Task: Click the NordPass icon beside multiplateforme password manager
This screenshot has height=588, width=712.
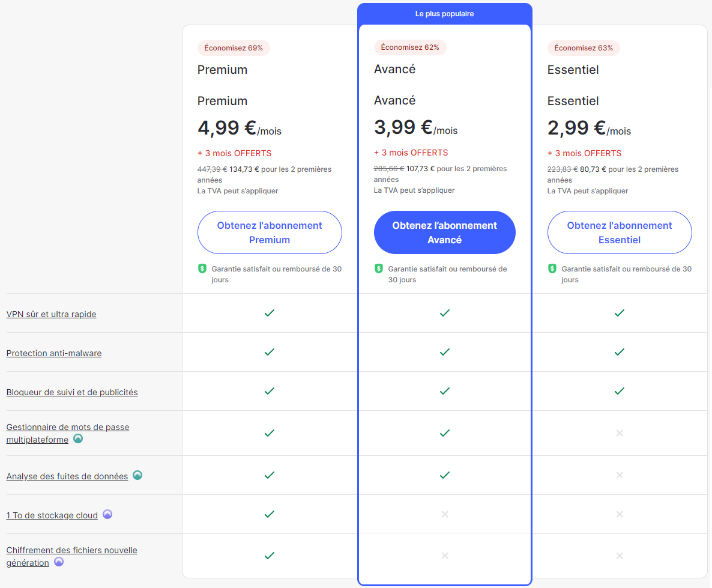Action: click(78, 439)
